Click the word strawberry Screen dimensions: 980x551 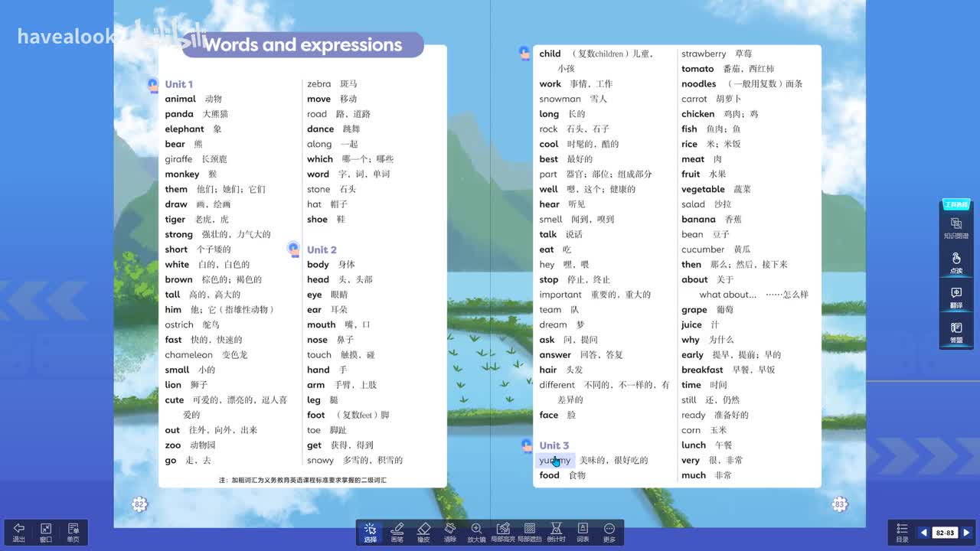(704, 54)
